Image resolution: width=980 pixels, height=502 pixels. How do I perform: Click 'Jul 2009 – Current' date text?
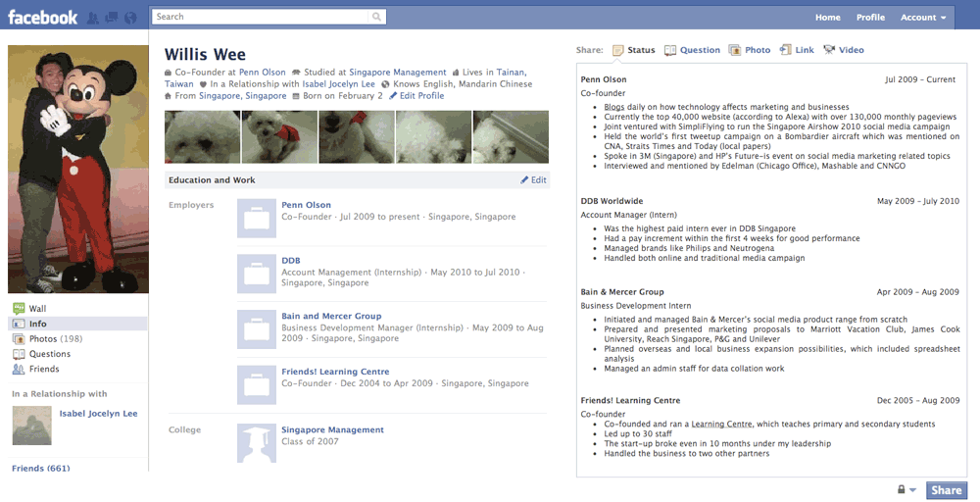(920, 79)
